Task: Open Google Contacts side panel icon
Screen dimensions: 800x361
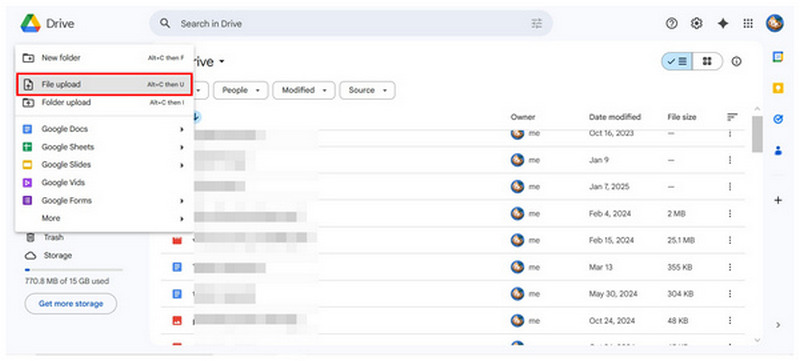Action: 778,151
